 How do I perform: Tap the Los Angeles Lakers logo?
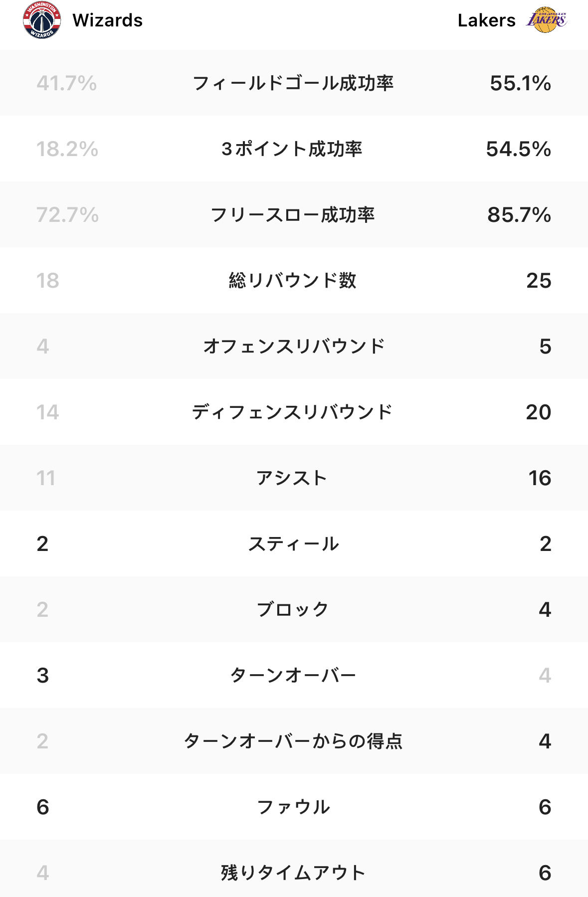(x=547, y=20)
